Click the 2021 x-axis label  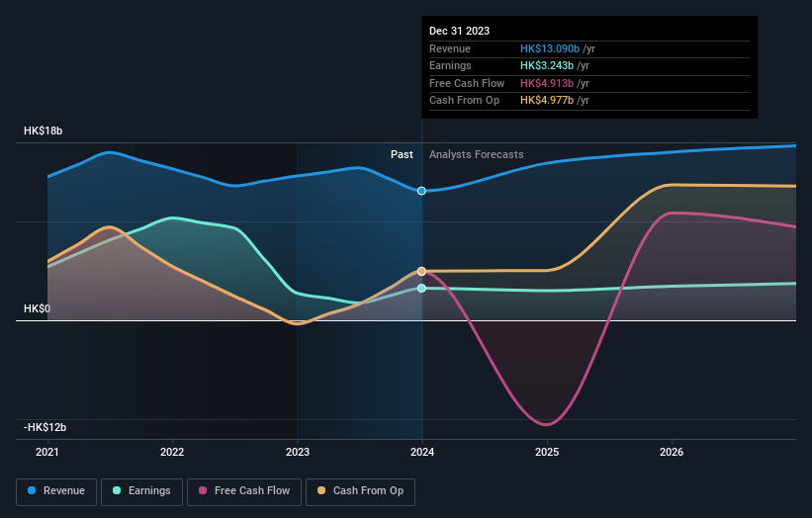pyautogui.click(x=47, y=452)
